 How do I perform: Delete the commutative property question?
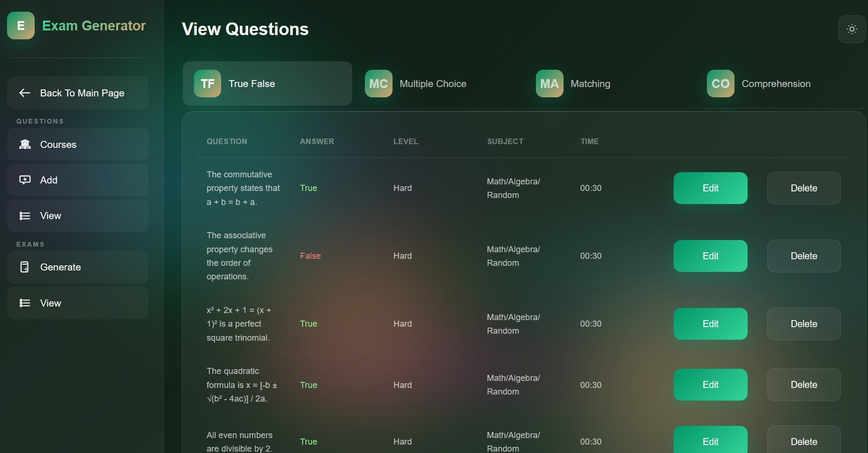coord(804,188)
